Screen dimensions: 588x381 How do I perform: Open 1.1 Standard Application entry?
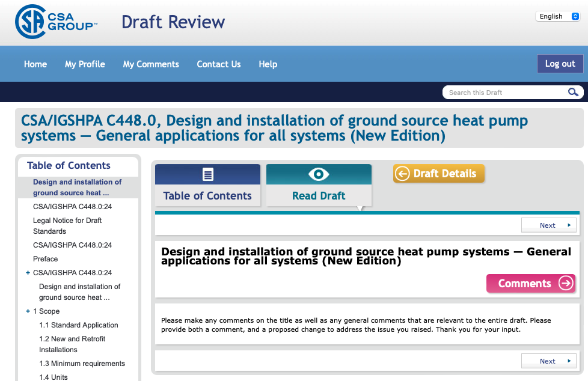pyautogui.click(x=79, y=325)
